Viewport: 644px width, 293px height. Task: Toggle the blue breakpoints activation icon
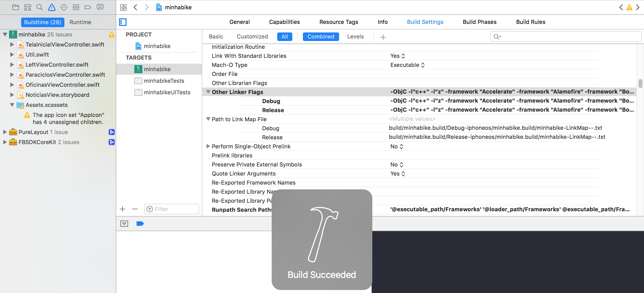[140, 224]
